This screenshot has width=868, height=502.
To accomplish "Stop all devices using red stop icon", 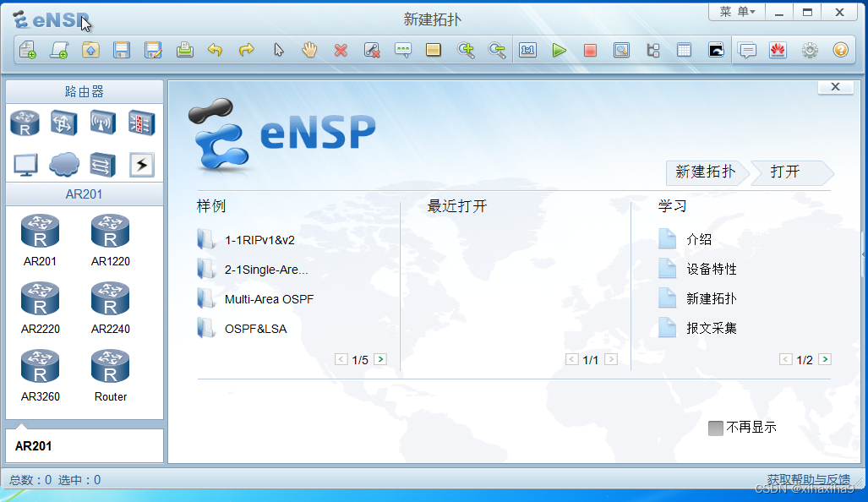I will pyautogui.click(x=591, y=50).
